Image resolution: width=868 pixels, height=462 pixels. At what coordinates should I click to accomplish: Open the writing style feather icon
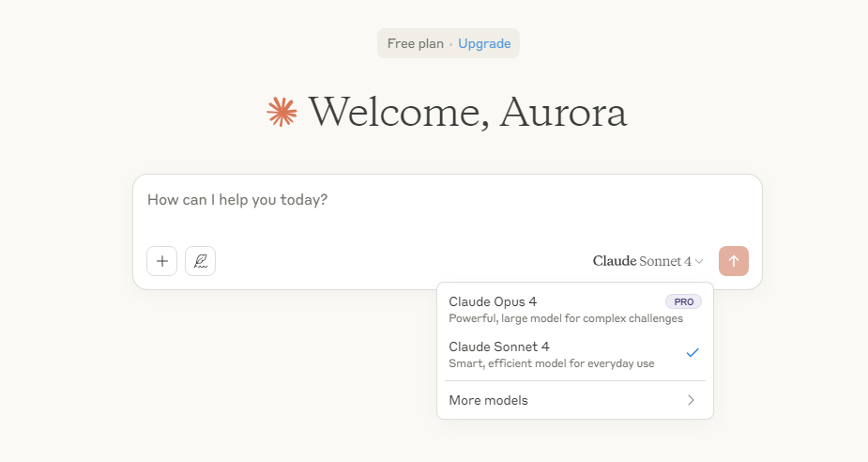point(201,261)
